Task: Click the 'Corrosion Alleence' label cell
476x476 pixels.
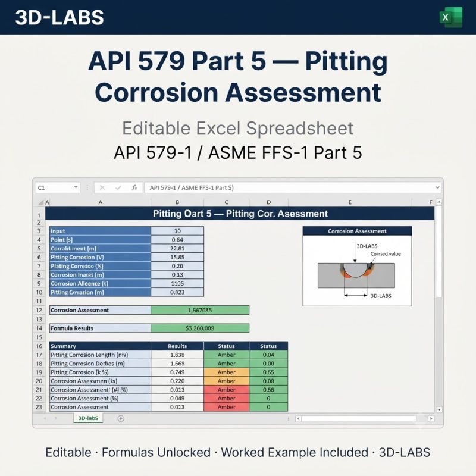Action: coord(100,284)
